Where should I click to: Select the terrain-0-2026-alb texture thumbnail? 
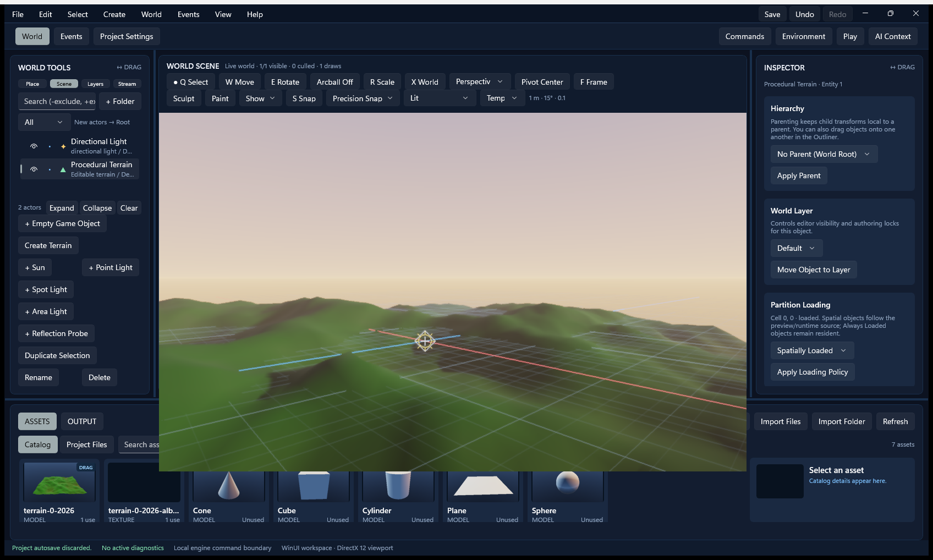(144, 482)
